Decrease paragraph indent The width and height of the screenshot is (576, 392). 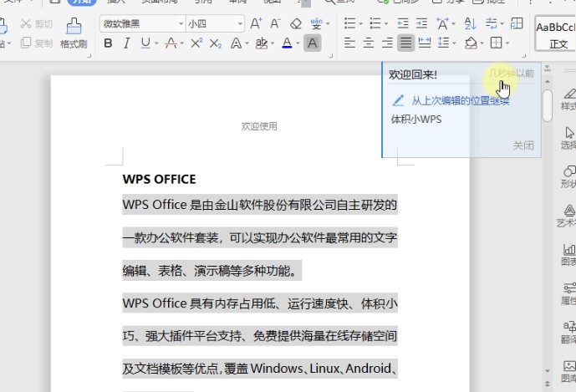click(x=403, y=23)
